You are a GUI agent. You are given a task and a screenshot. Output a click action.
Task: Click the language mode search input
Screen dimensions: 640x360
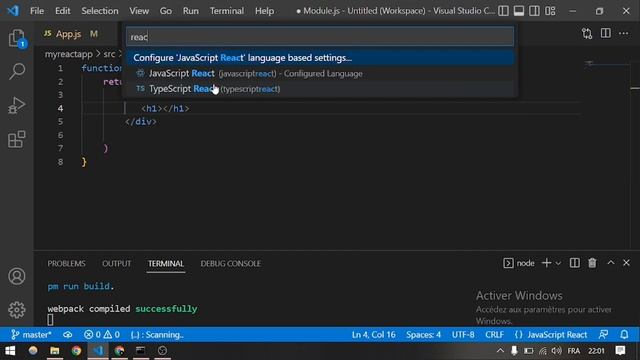pos(320,37)
